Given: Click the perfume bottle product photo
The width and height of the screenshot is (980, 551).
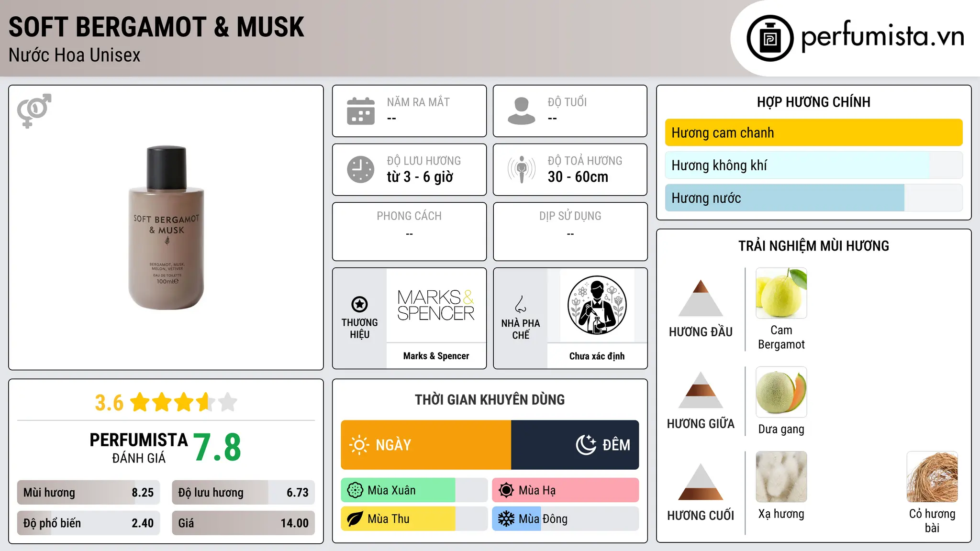Looking at the screenshot, I should (x=166, y=228).
